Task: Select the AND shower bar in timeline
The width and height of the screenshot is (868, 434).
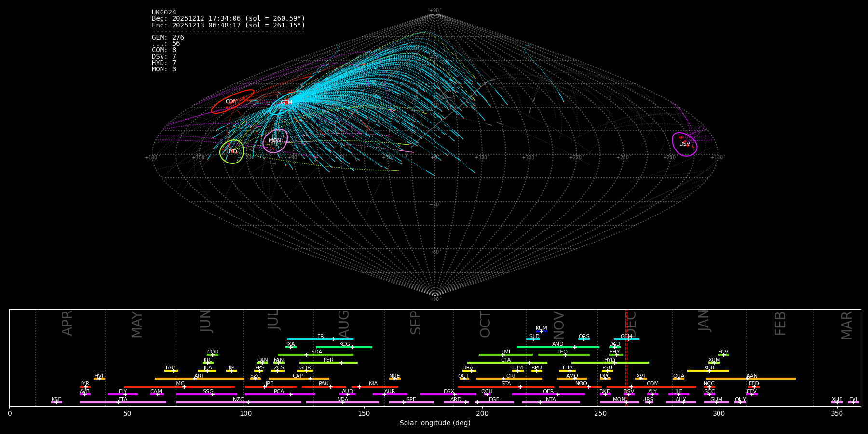Action: click(x=558, y=347)
